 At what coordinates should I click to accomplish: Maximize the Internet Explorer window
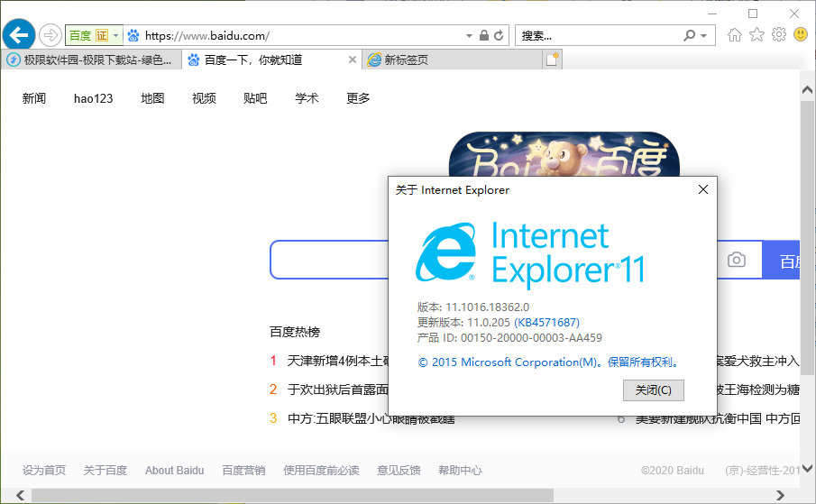tap(753, 14)
